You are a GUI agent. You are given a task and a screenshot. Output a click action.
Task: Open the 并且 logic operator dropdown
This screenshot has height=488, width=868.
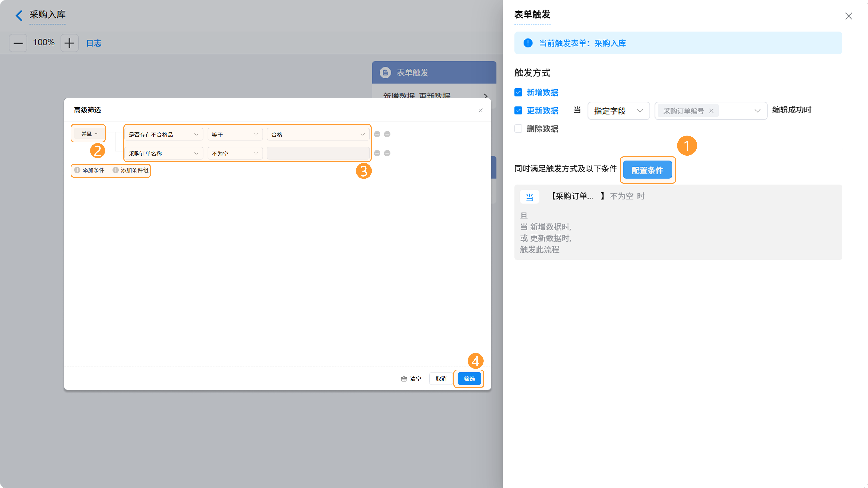click(89, 134)
